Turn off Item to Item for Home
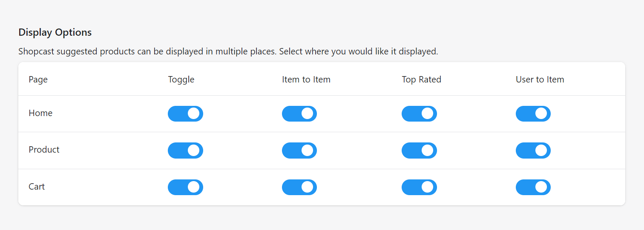644x230 pixels. coord(299,114)
